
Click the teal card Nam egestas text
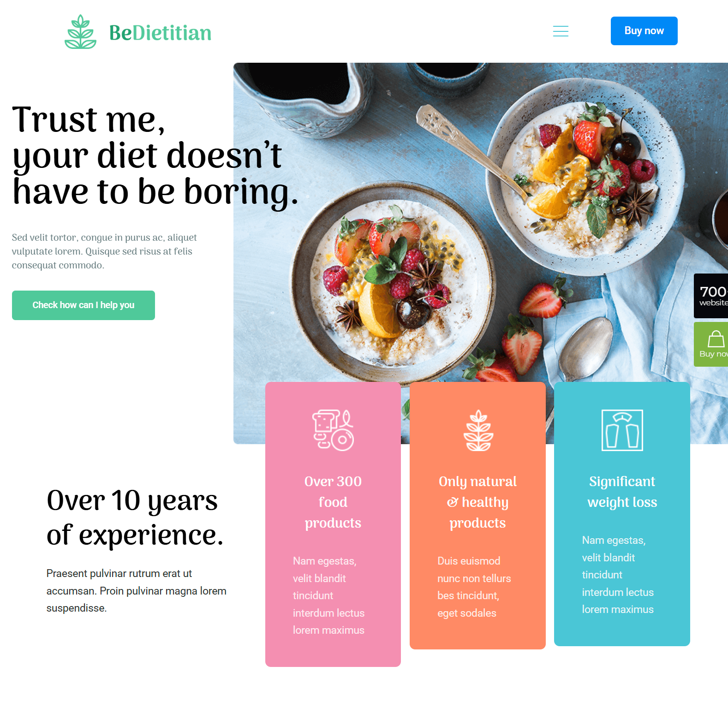click(618, 575)
